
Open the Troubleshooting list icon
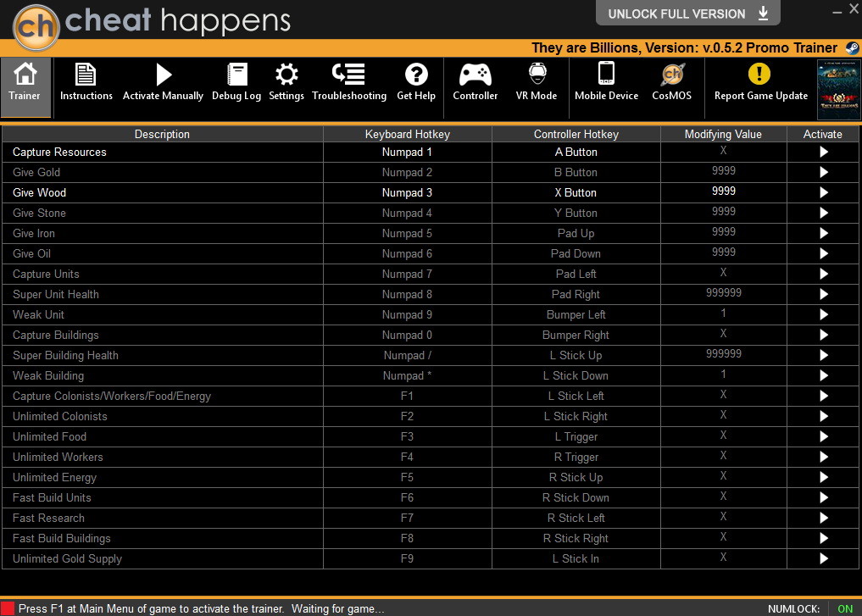pos(348,75)
